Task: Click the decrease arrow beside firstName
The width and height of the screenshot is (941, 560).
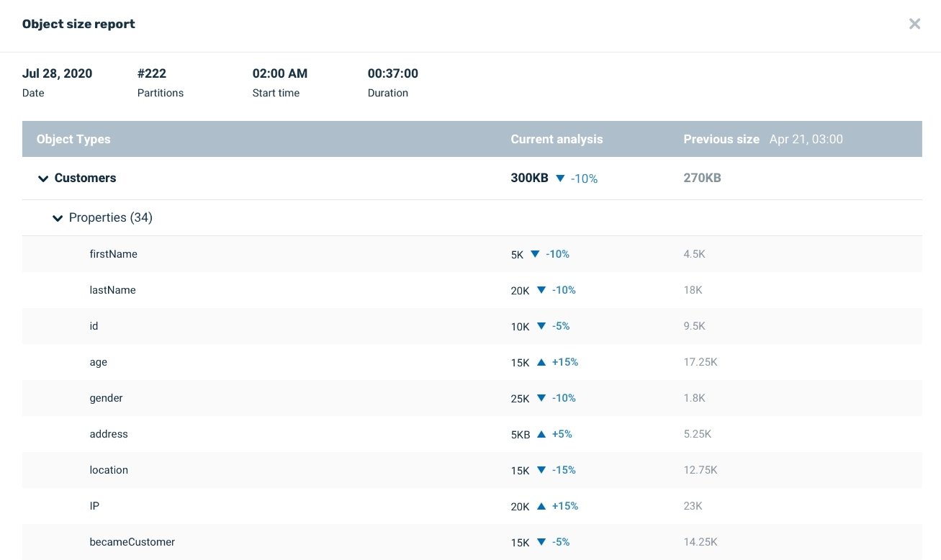Action: click(x=534, y=254)
